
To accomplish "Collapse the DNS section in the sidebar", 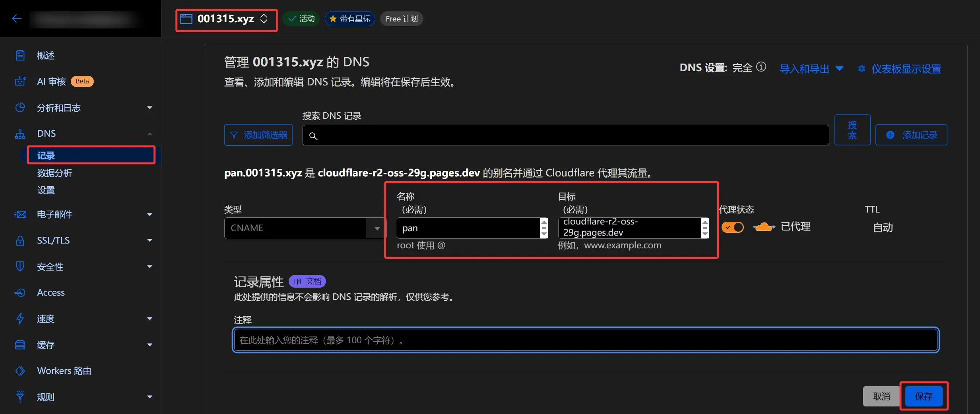I will click(149, 133).
